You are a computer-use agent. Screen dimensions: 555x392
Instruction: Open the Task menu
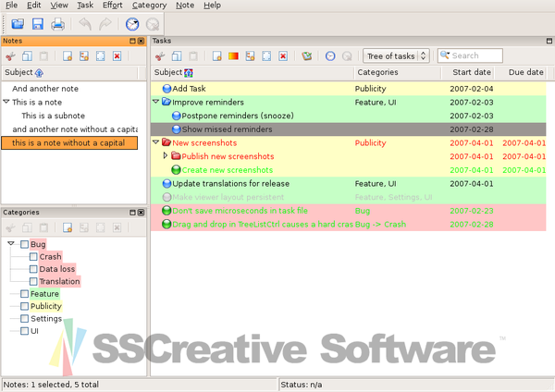[x=85, y=6]
